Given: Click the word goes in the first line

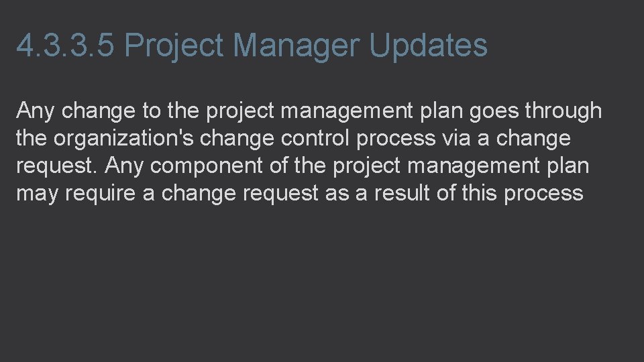Looking at the screenshot, I should click(x=494, y=112).
